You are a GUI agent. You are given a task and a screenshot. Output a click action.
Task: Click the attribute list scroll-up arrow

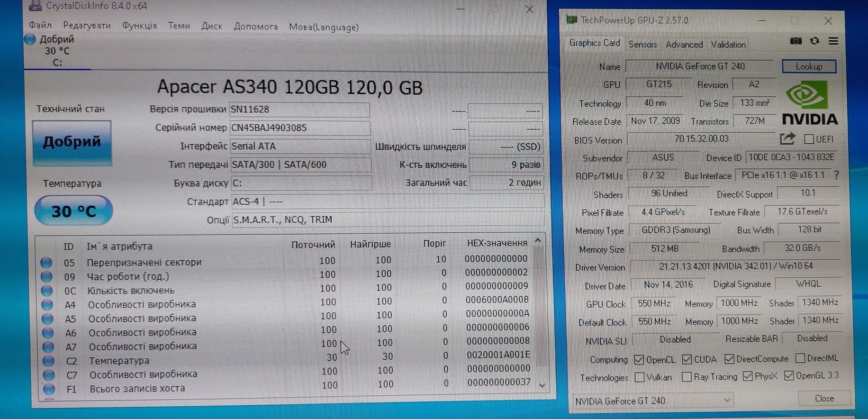coord(538,240)
